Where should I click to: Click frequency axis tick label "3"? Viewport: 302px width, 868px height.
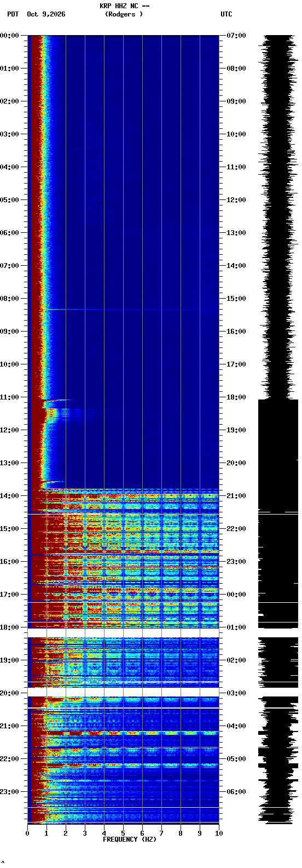click(85, 833)
